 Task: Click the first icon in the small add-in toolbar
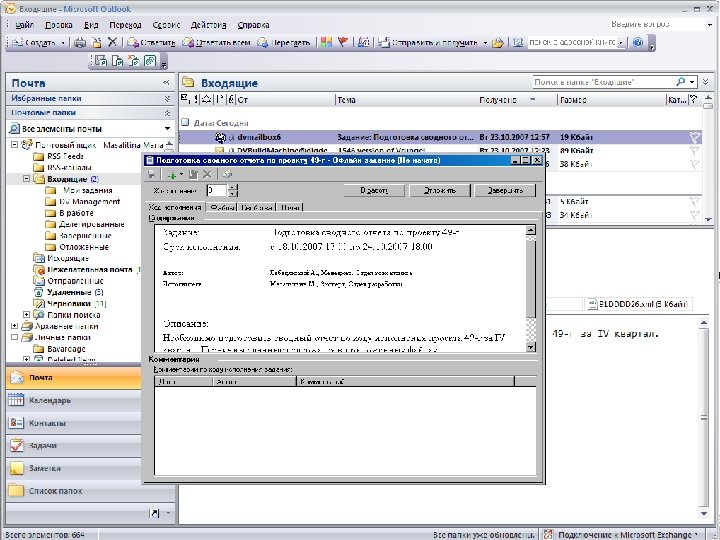(x=101, y=61)
